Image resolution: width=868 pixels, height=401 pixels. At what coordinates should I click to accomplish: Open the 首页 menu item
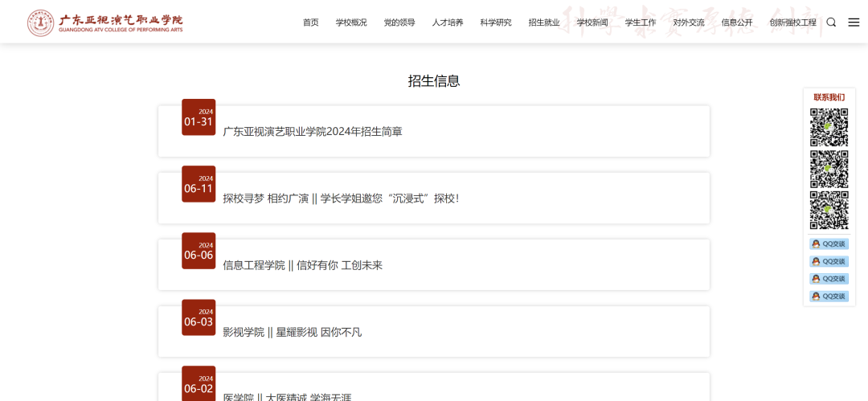[310, 23]
